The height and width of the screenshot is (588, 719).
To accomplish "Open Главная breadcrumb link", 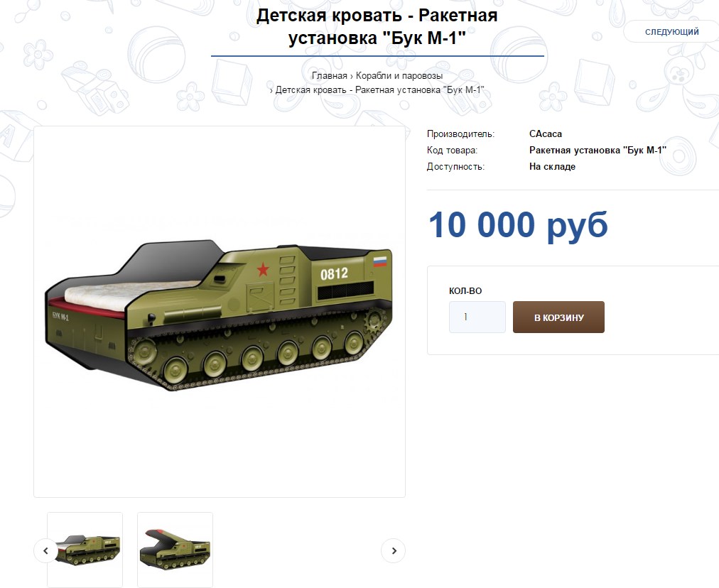I will coord(329,75).
